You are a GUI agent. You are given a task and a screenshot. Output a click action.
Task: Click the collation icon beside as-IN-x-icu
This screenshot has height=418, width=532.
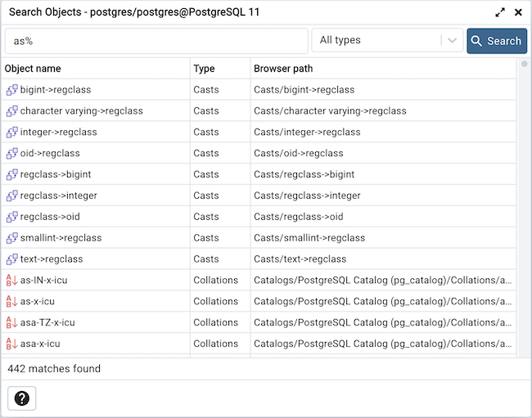click(11, 281)
